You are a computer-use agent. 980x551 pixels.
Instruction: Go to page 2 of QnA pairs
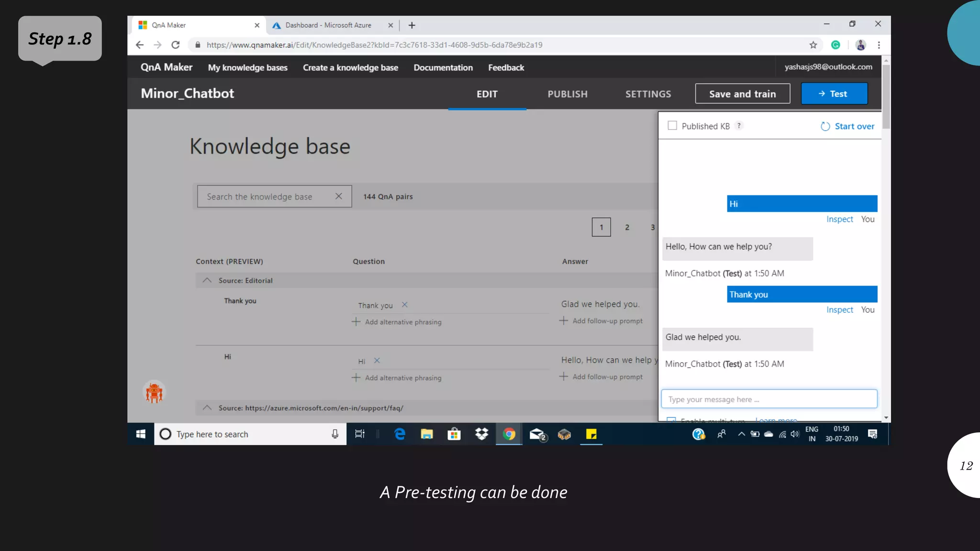[x=627, y=227]
